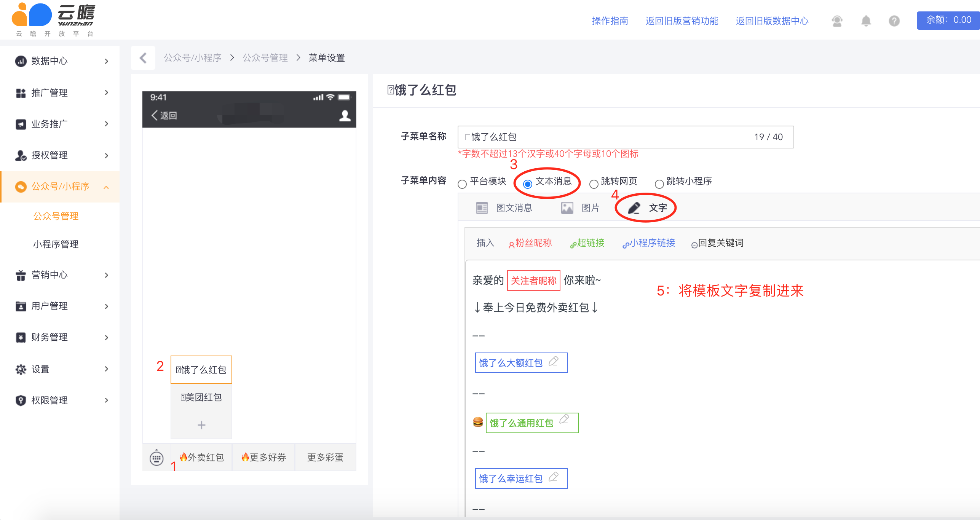This screenshot has height=520, width=980.
Task: Click the 营销中心 gift icon
Action: 21,275
